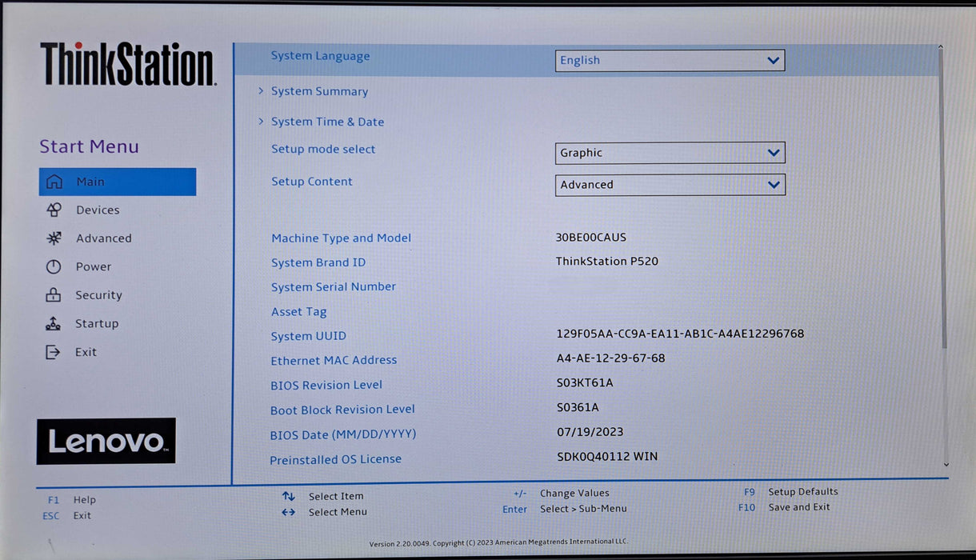976x560 pixels.
Task: Click the Security padlock icon
Action: 54,295
